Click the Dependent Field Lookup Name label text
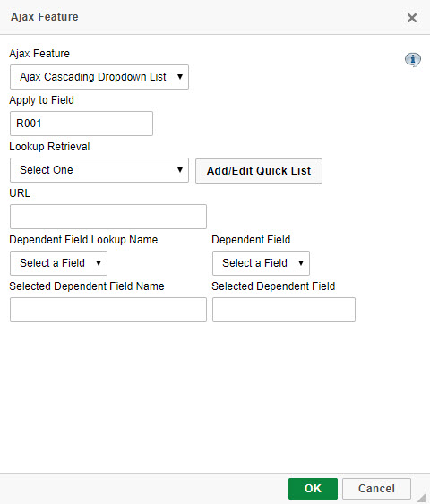The height and width of the screenshot is (504, 430). coord(83,240)
